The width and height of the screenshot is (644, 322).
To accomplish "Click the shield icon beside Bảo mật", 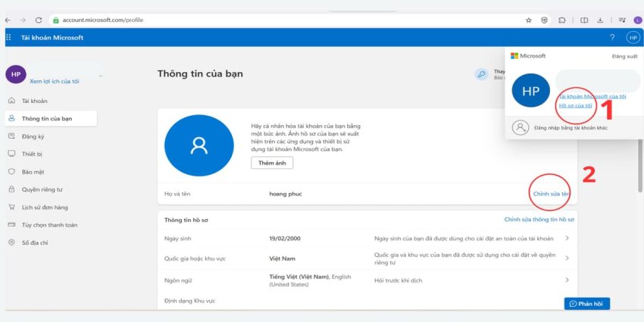I will pyautogui.click(x=12, y=172).
